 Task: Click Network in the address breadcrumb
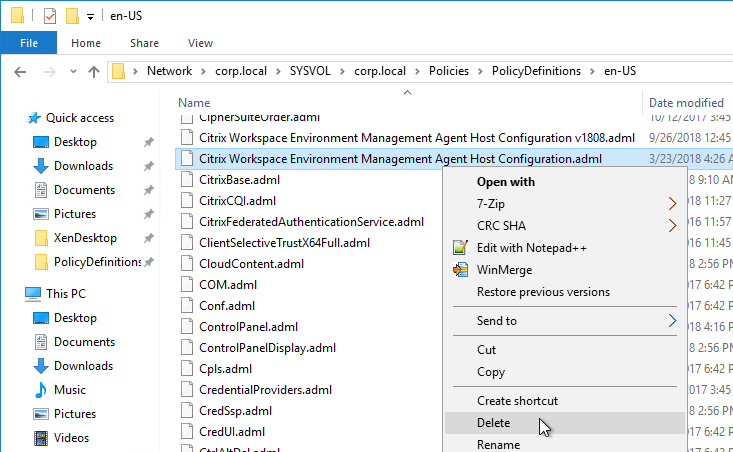click(x=169, y=71)
